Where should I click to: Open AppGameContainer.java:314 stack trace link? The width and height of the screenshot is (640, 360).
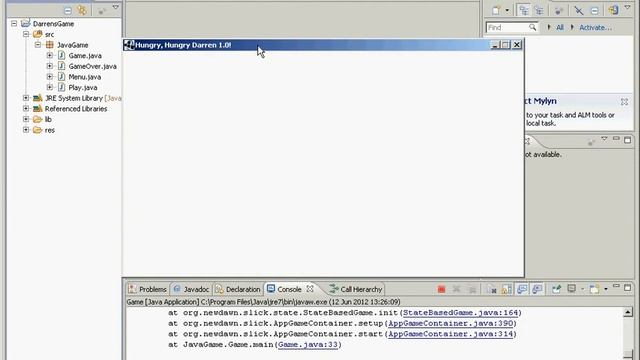tap(451, 334)
